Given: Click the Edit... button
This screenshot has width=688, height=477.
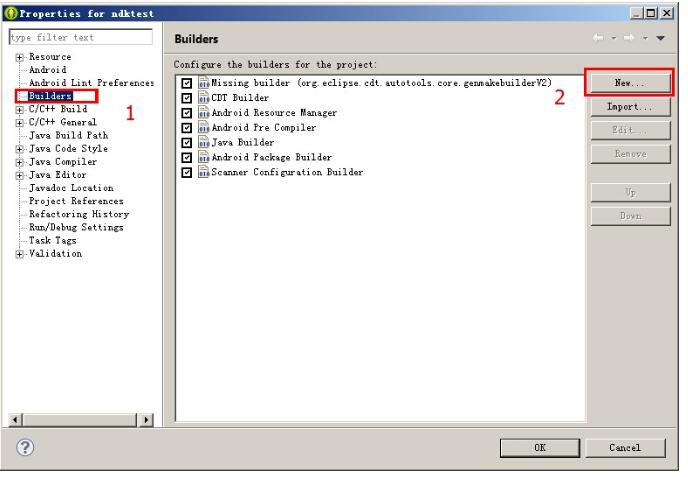Looking at the screenshot, I should 630,130.
